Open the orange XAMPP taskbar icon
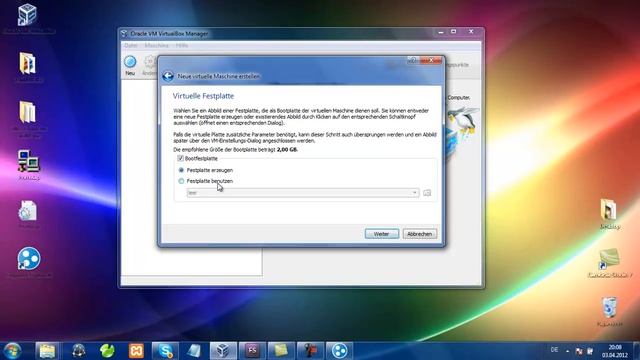The height and width of the screenshot is (360, 640). [136, 351]
